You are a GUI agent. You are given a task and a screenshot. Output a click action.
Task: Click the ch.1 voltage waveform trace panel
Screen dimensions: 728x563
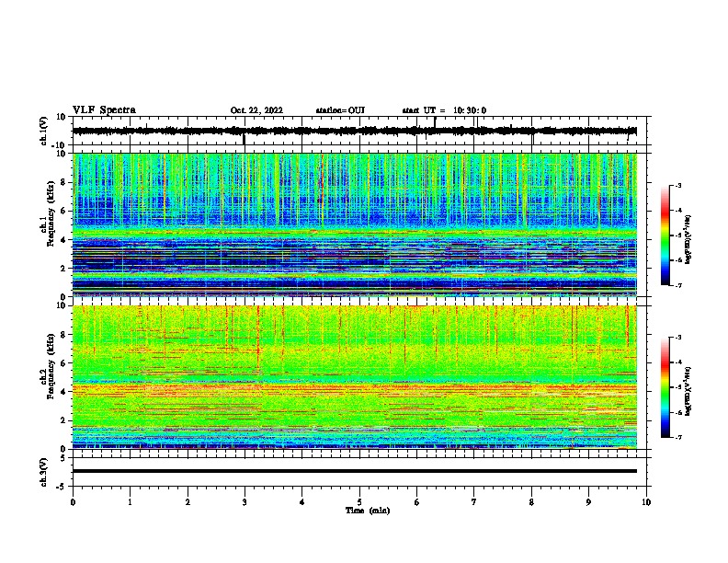(359, 131)
